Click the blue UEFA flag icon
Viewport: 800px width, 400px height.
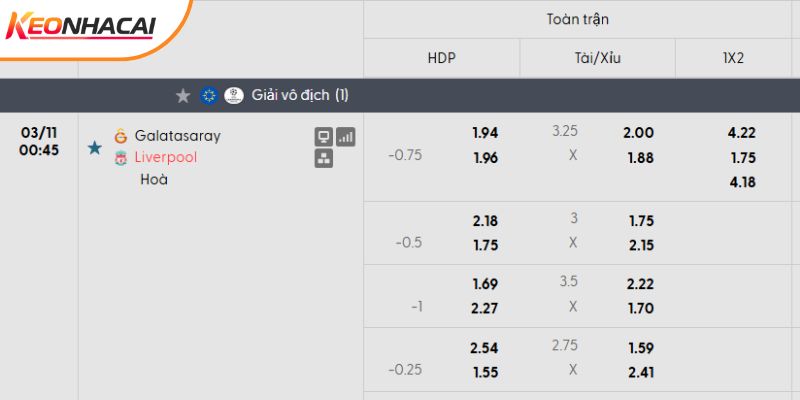(209, 96)
